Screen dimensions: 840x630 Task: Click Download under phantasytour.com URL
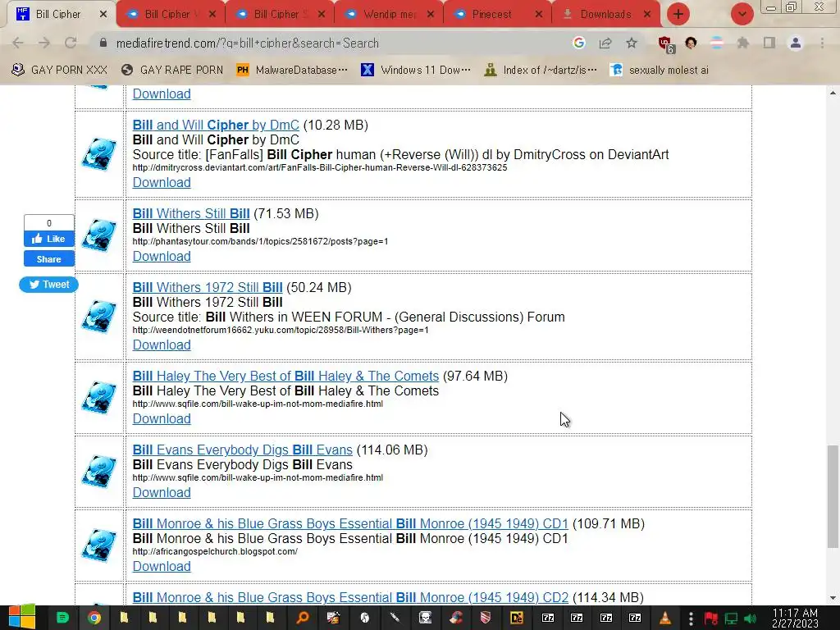(162, 257)
